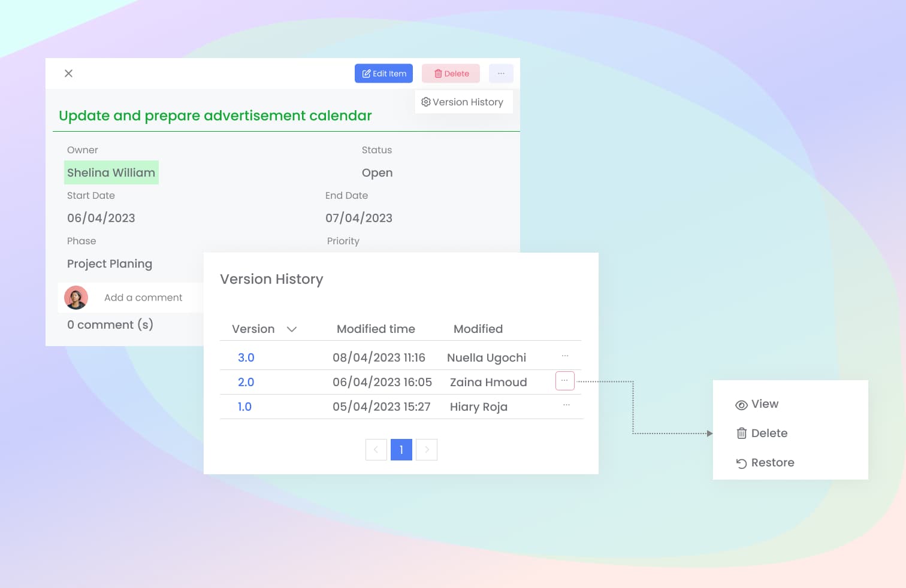Sort by Version column chevron

[x=292, y=329]
